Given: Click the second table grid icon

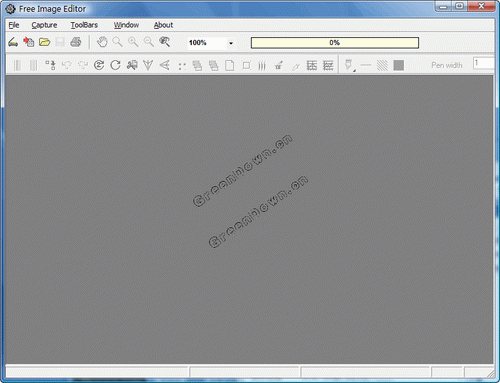Looking at the screenshot, I should pos(328,65).
